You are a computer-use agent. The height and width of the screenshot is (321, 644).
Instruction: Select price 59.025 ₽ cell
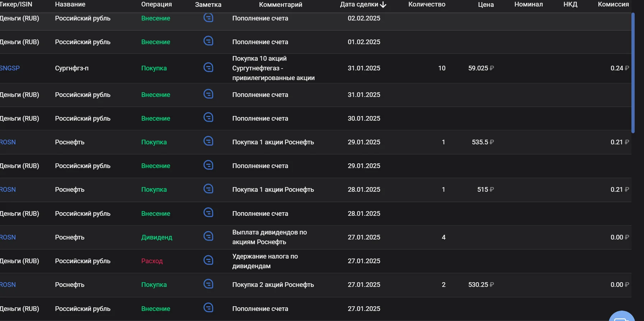(x=481, y=68)
